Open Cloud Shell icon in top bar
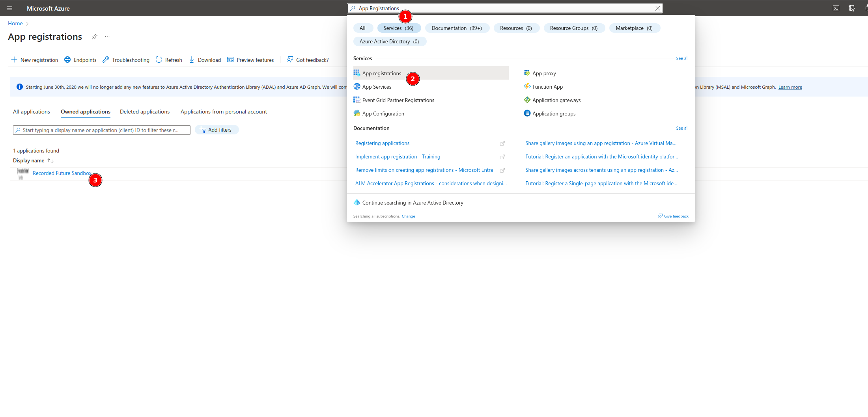This screenshot has width=868, height=417. (x=836, y=8)
